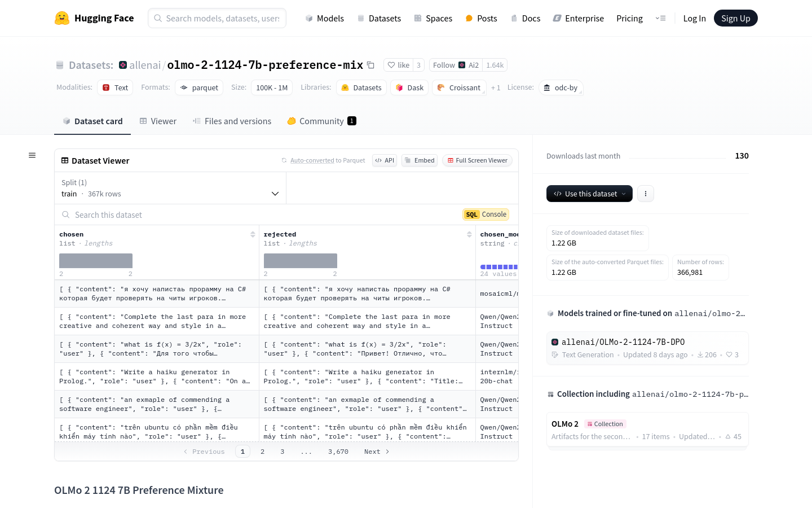Image resolution: width=812 pixels, height=508 pixels.
Task: Focus the search models input field
Action: point(217,18)
